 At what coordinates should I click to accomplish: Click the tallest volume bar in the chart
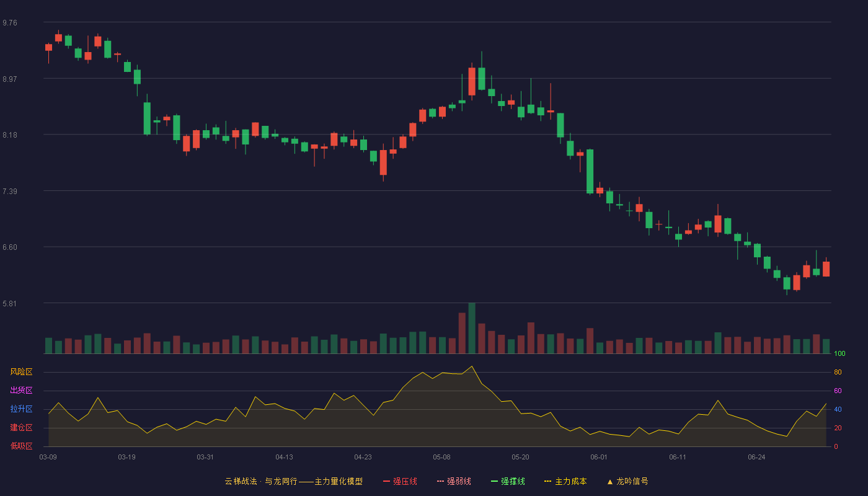(x=472, y=329)
